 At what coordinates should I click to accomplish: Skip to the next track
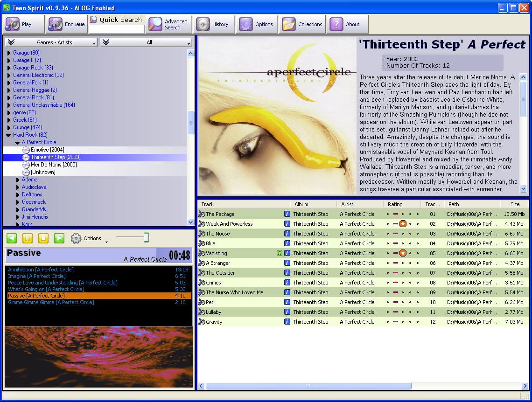coord(59,238)
